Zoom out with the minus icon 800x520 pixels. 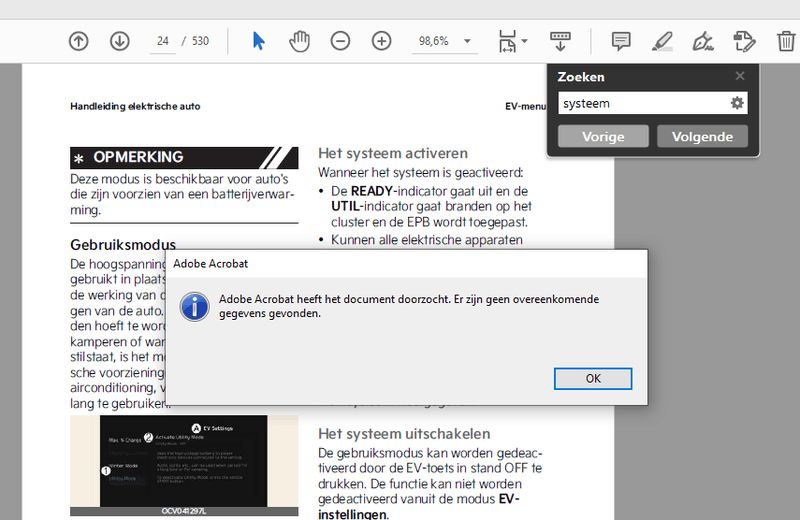(x=340, y=41)
